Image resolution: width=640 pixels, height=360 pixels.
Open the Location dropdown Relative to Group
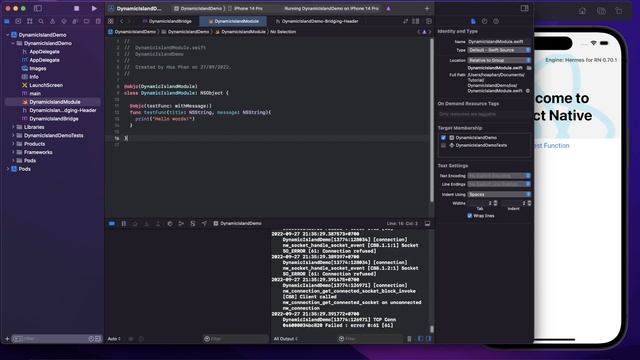click(x=499, y=60)
